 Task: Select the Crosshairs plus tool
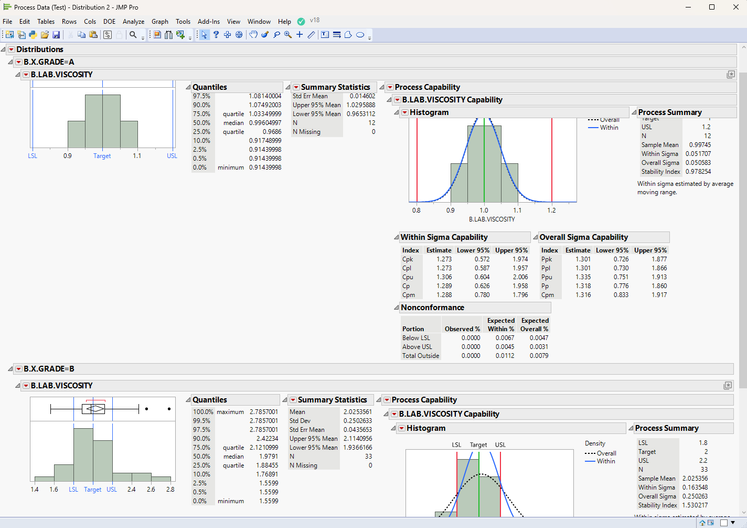(x=299, y=34)
